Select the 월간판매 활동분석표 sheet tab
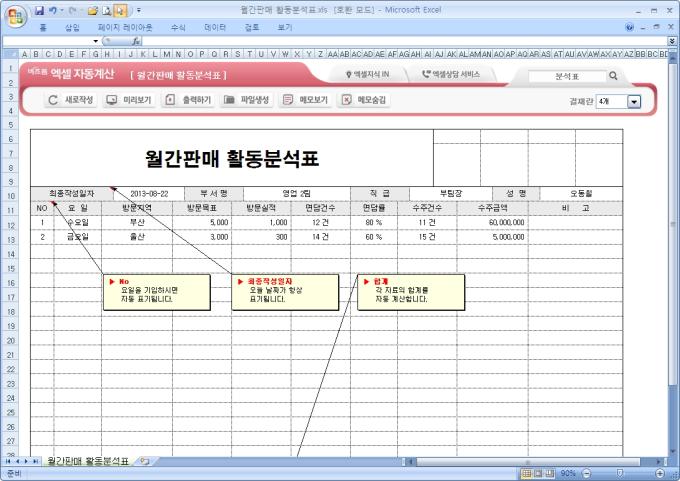 (x=88, y=461)
